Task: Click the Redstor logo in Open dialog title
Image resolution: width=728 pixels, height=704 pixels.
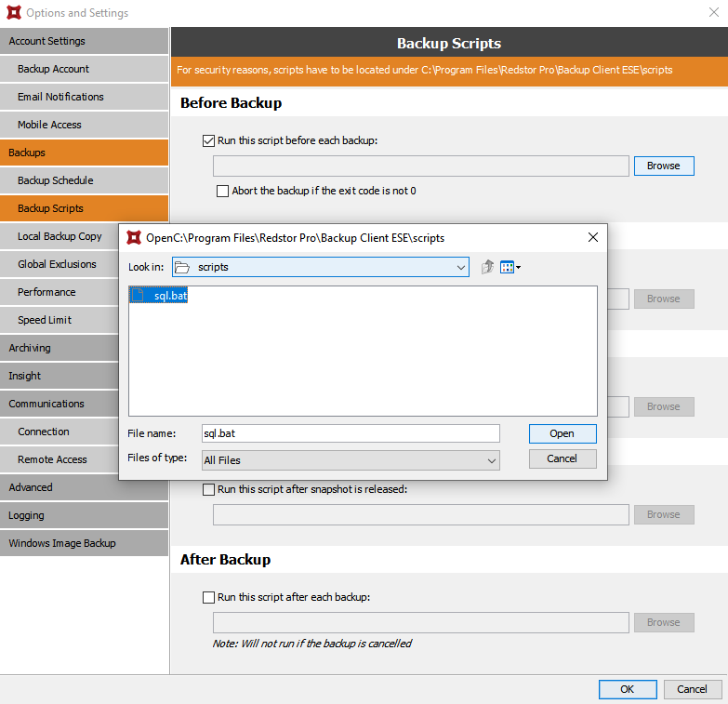Action: click(134, 238)
